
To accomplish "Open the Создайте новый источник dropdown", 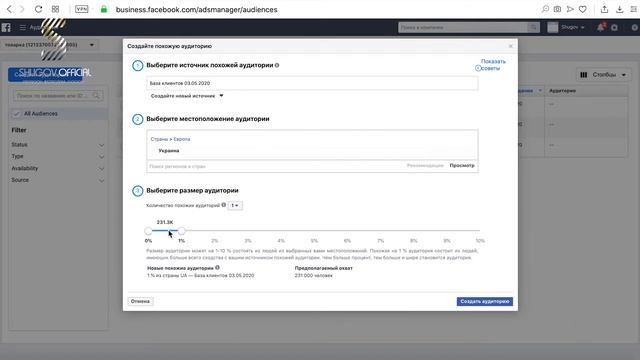I will [187, 96].
